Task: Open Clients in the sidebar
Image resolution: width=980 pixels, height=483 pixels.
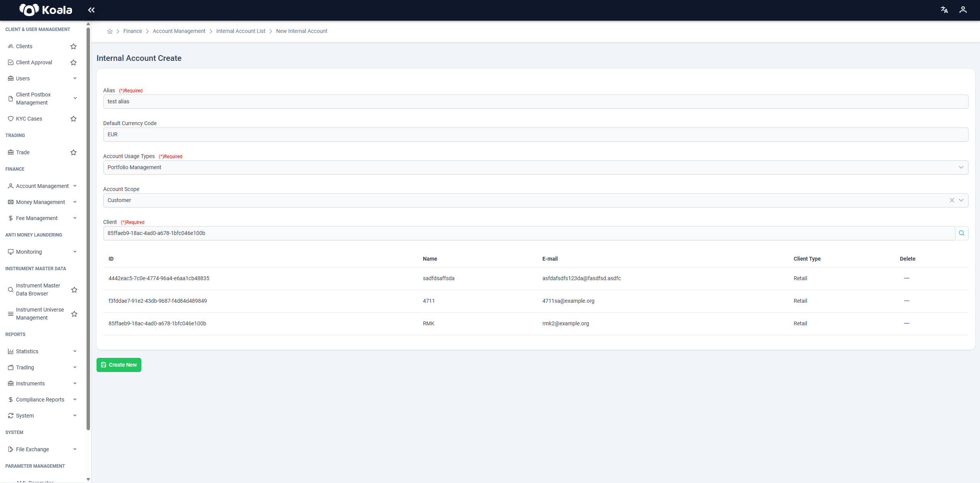Action: pyautogui.click(x=24, y=46)
